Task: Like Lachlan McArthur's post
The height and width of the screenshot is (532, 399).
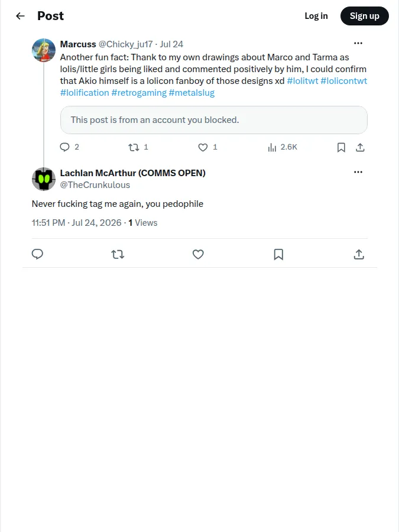Action: click(x=198, y=254)
